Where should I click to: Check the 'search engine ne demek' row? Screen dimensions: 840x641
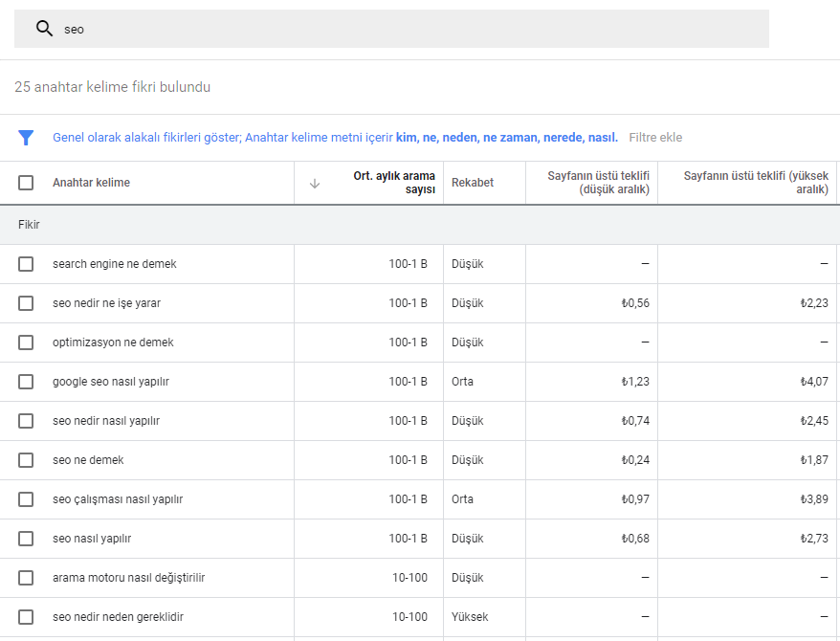pos(26,264)
